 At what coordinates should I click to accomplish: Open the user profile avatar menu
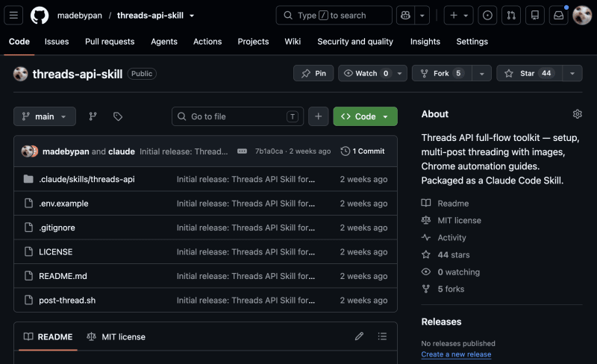coord(582,15)
